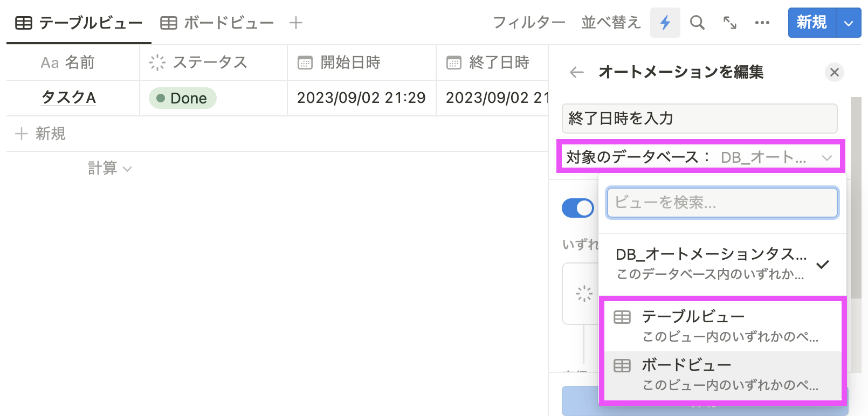The height and width of the screenshot is (416, 868).
Task: Add a new row with + 新規
Action: [x=40, y=134]
